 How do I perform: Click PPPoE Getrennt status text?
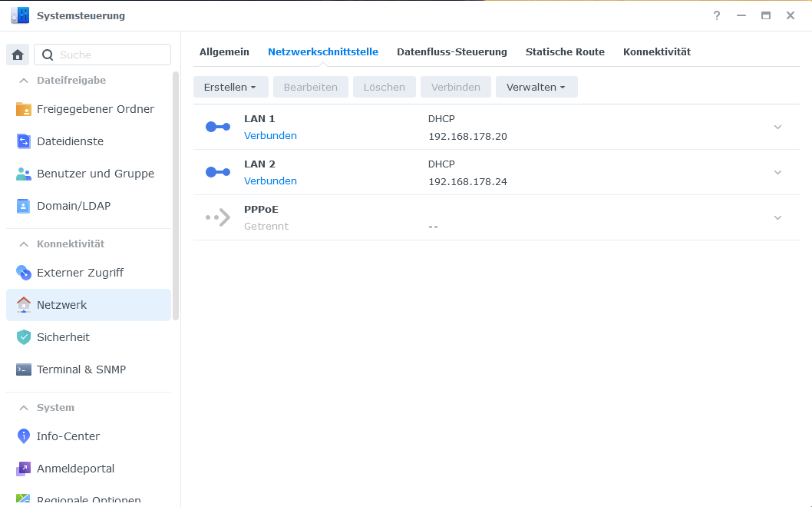pos(266,226)
